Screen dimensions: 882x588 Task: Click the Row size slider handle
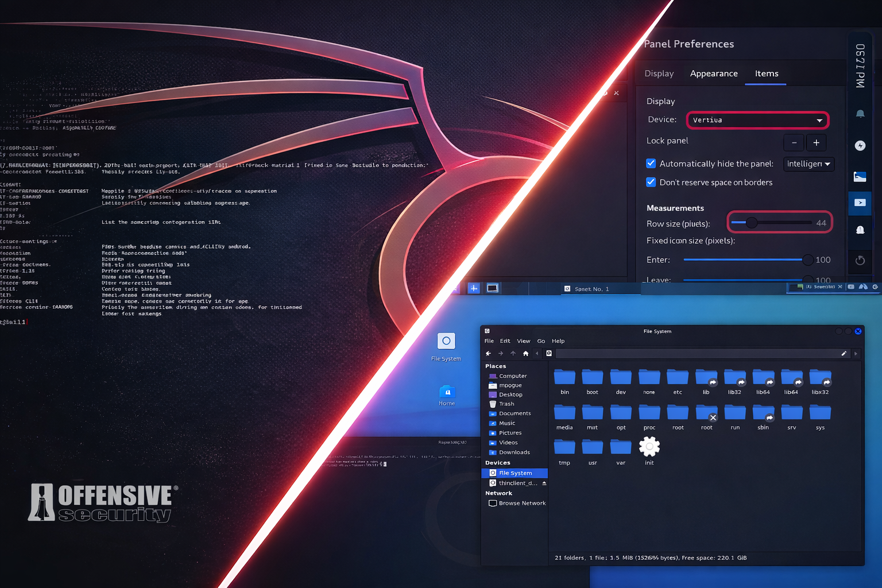click(751, 223)
